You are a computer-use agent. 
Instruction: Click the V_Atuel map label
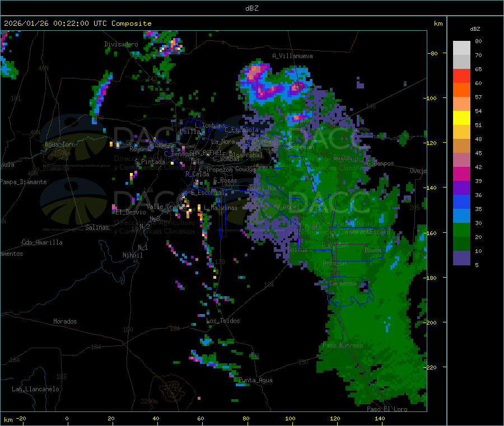(288, 208)
